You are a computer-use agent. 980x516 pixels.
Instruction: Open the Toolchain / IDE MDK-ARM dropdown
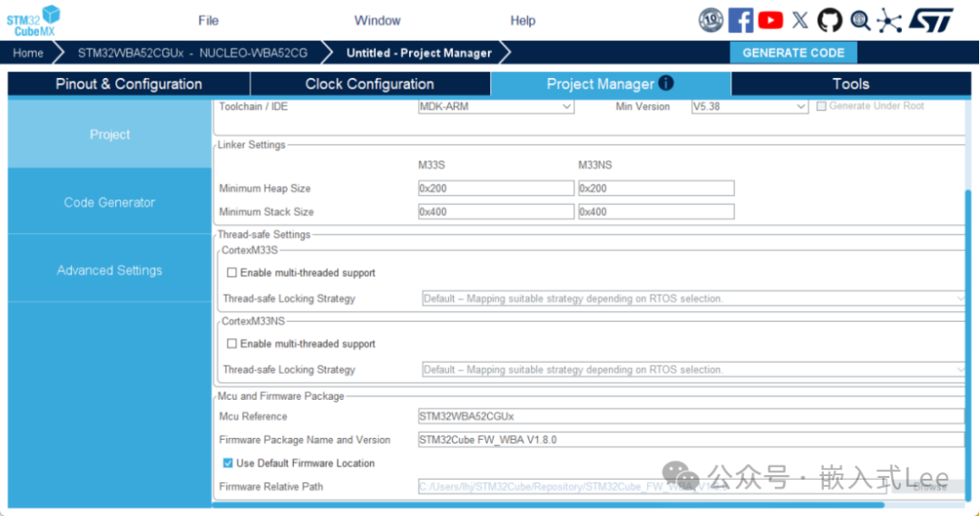click(x=495, y=107)
